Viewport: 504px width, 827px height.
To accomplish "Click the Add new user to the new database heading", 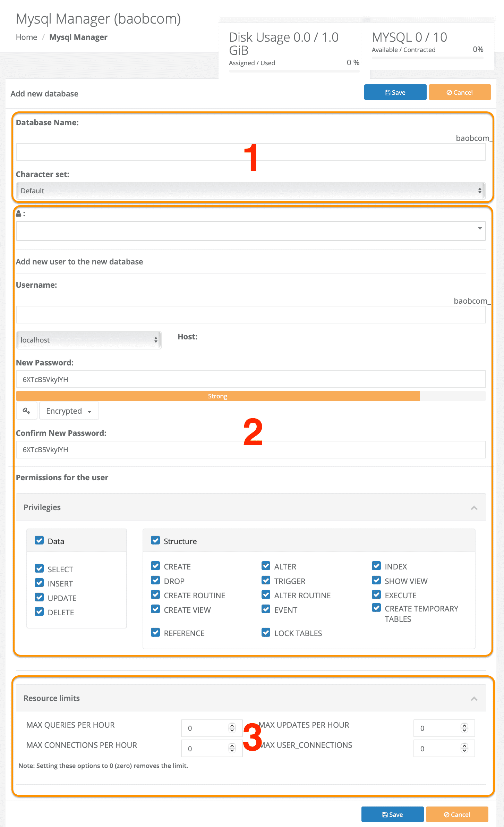I will [x=79, y=262].
